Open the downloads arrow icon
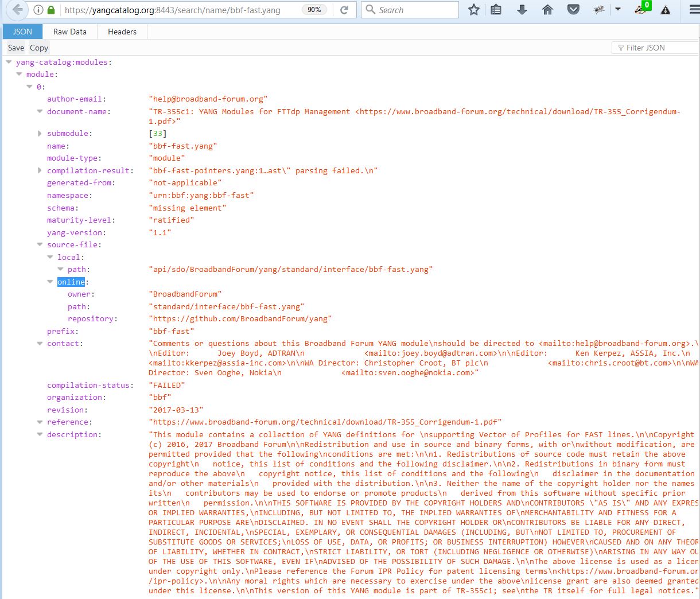Screen dimensions: 700x599 click(522, 10)
